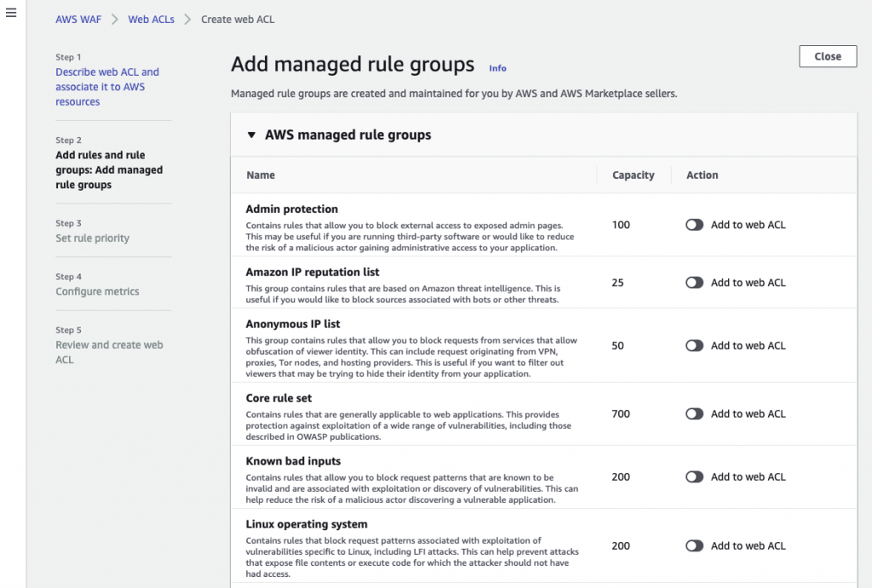Enable the Core rule set toggle
This screenshot has height=588, width=872.
click(x=694, y=414)
